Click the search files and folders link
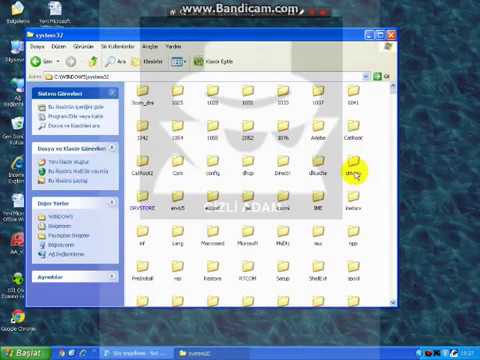This screenshot has width=480, height=360. coord(74,126)
